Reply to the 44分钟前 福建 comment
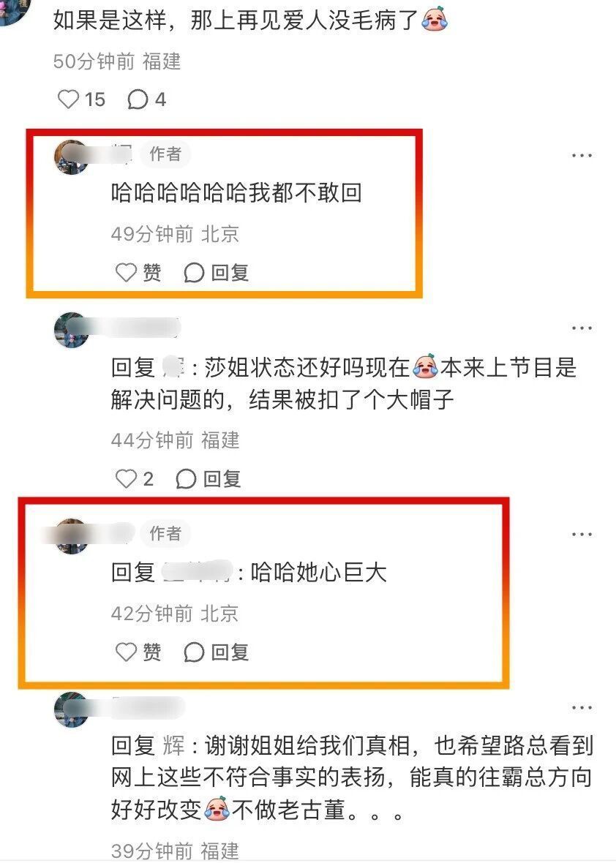The height and width of the screenshot is (863, 616). (x=209, y=479)
